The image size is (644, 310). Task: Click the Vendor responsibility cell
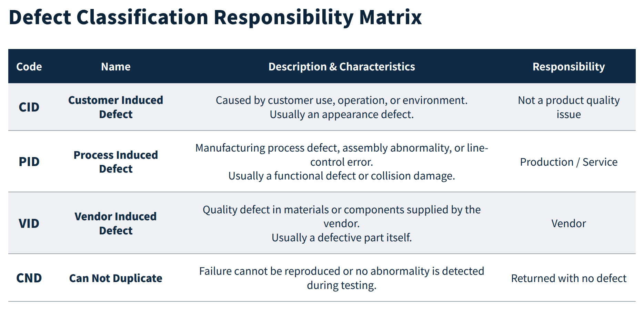click(568, 223)
